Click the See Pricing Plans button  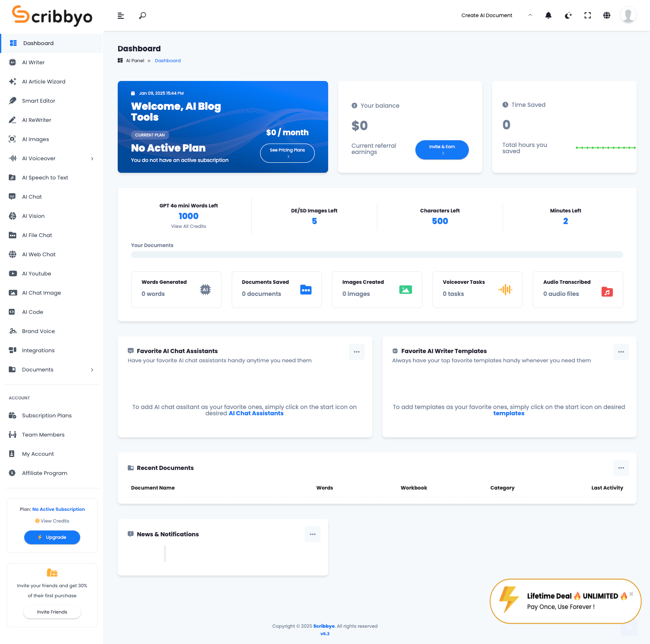coord(287,153)
